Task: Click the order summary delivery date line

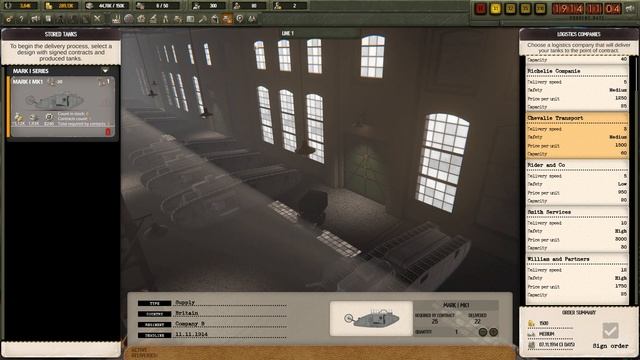Action: (x=552, y=345)
